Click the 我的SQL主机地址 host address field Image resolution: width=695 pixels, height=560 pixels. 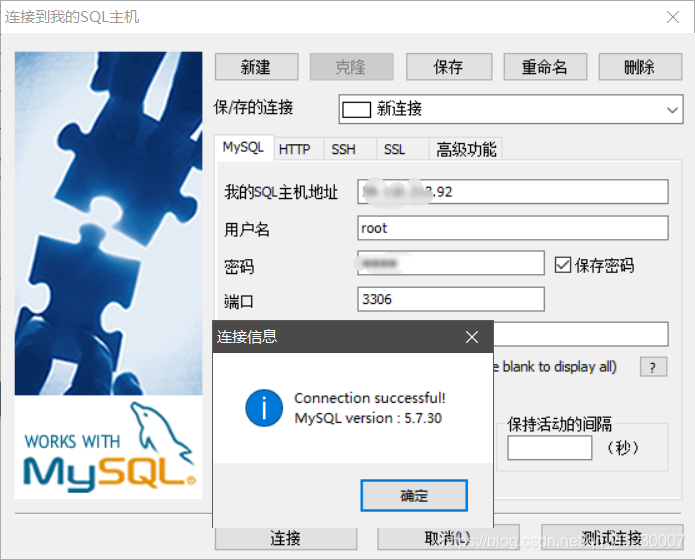point(513,192)
